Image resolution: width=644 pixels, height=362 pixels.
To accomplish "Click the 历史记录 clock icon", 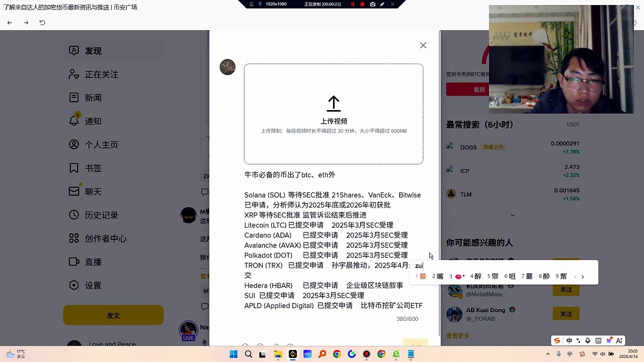I will [x=74, y=215].
